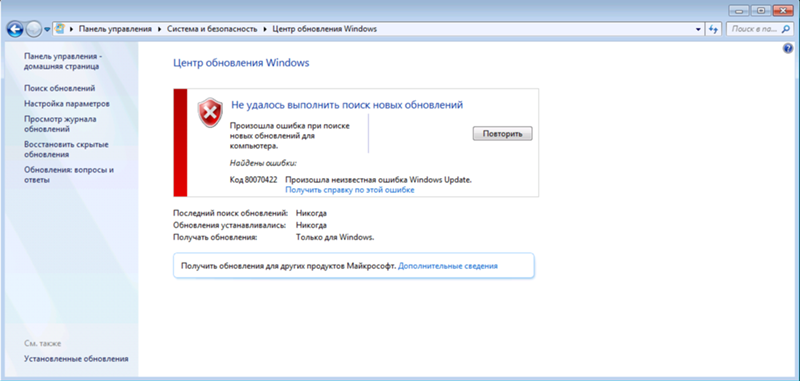This screenshot has height=381, width=800.
Task: Click 'Восстановить скрытые обновления' link
Action: point(66,149)
